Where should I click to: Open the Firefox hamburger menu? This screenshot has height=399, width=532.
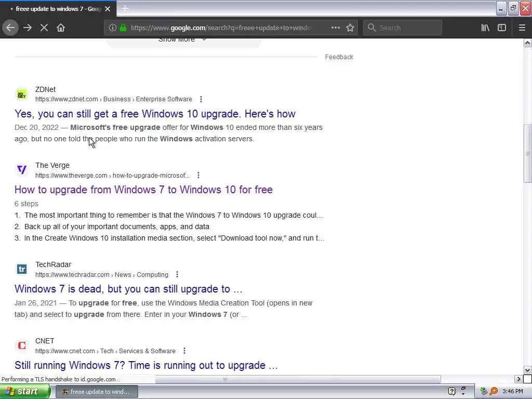522,28
